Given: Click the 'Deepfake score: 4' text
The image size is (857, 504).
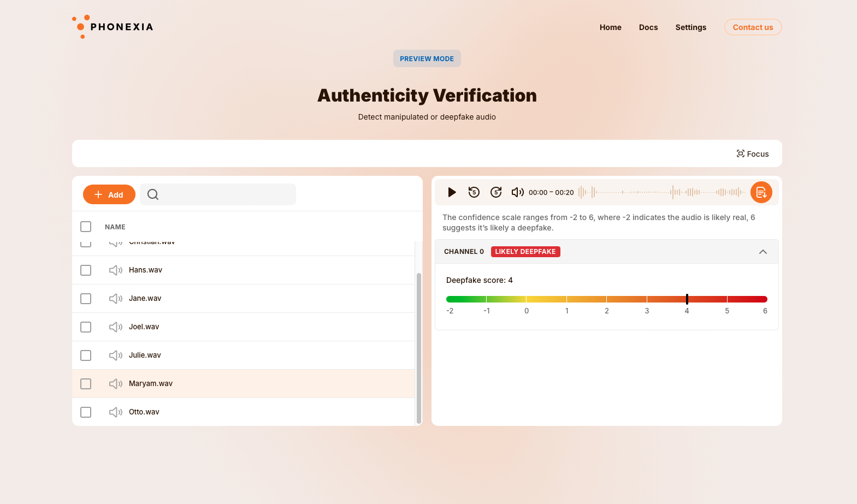Looking at the screenshot, I should click(480, 280).
